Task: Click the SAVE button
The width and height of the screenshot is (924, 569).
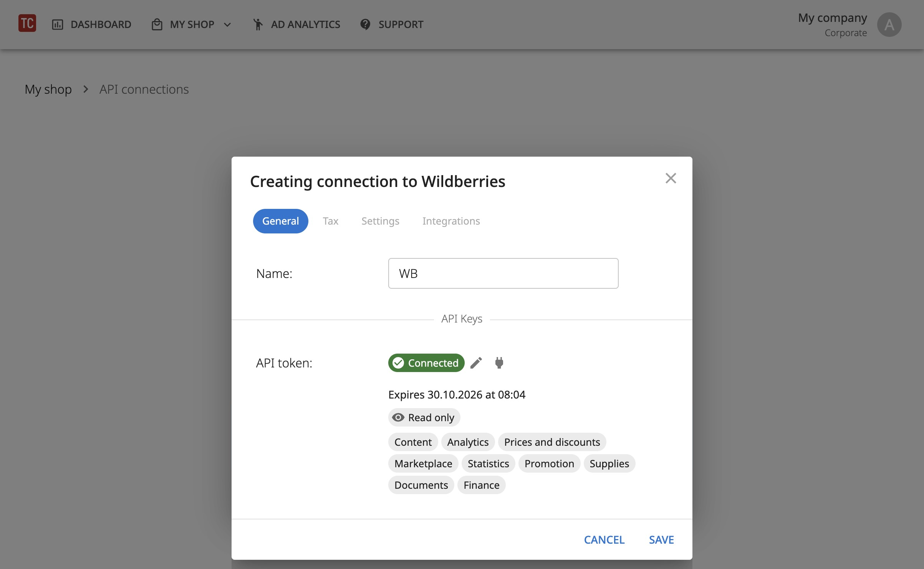Action: point(661,540)
